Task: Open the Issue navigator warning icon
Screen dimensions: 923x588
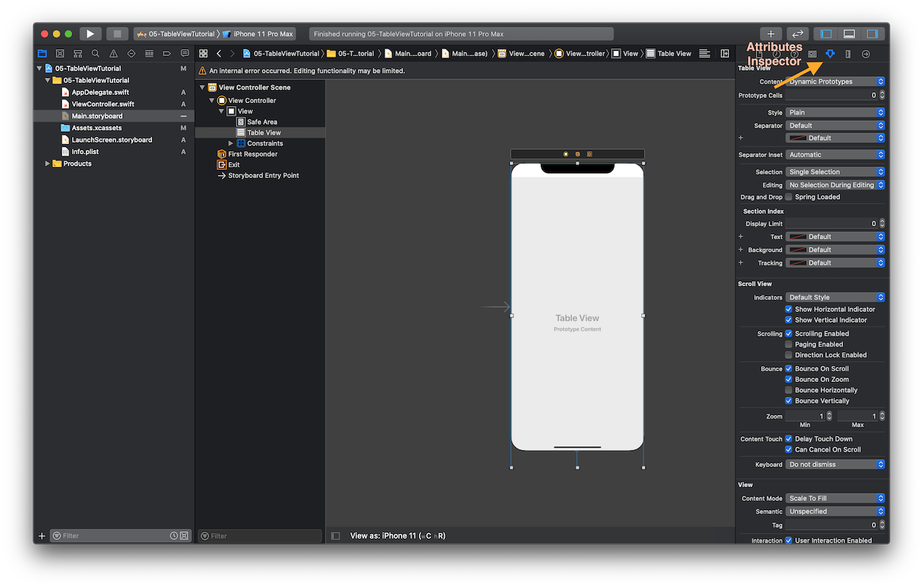Action: point(112,53)
